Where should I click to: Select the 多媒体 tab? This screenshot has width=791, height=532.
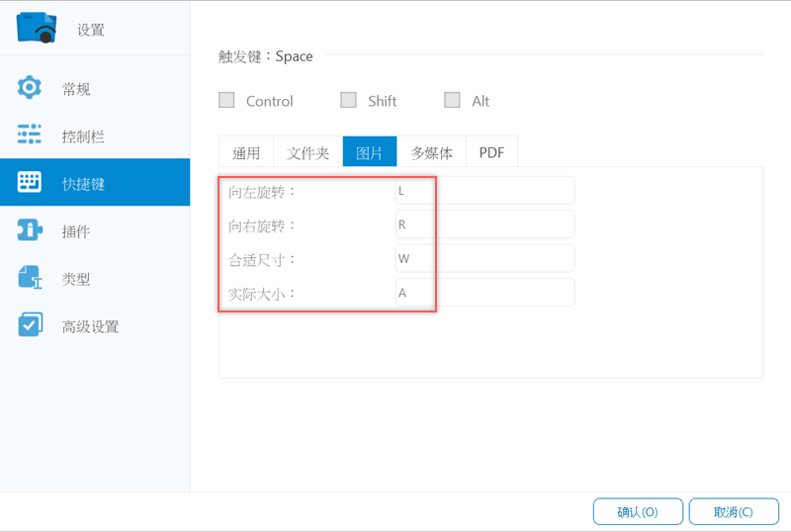click(x=431, y=152)
